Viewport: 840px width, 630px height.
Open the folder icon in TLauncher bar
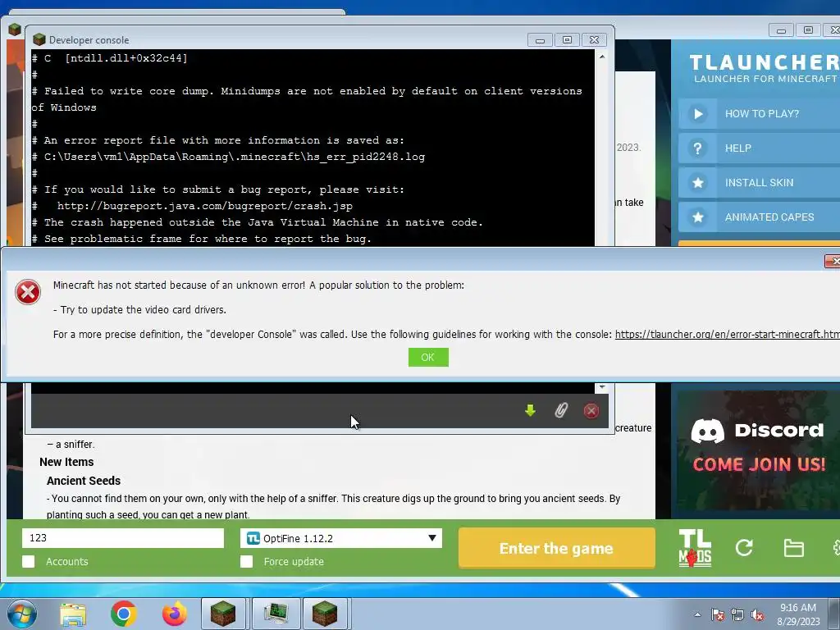tap(793, 548)
